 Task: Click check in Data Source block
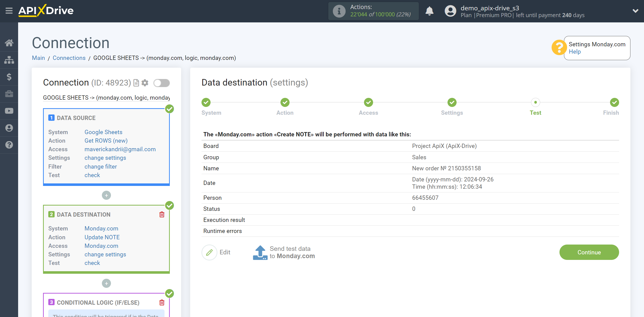pyautogui.click(x=92, y=175)
